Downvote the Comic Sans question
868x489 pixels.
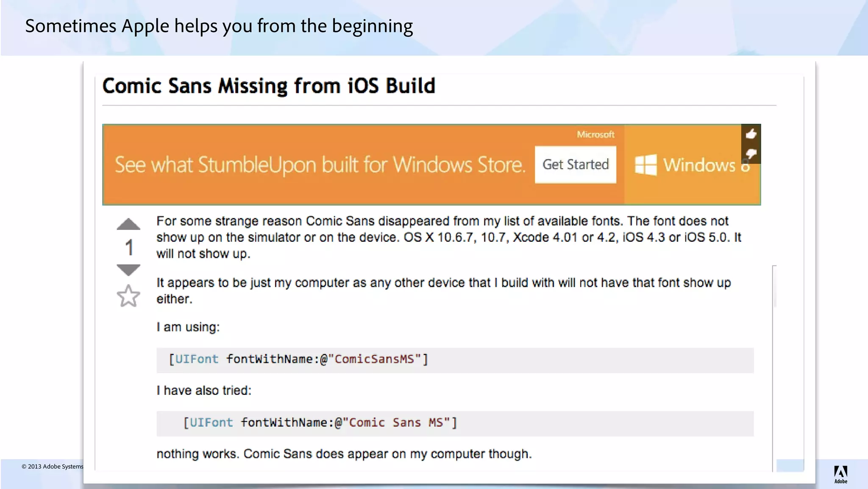coord(128,270)
